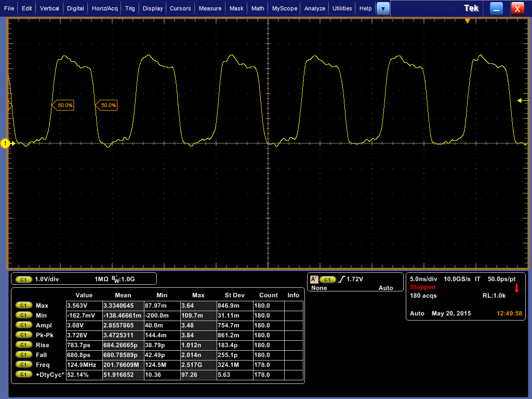This screenshot has height=399, width=532.
Task: Click the red thermometer status icon
Action: coord(516,287)
